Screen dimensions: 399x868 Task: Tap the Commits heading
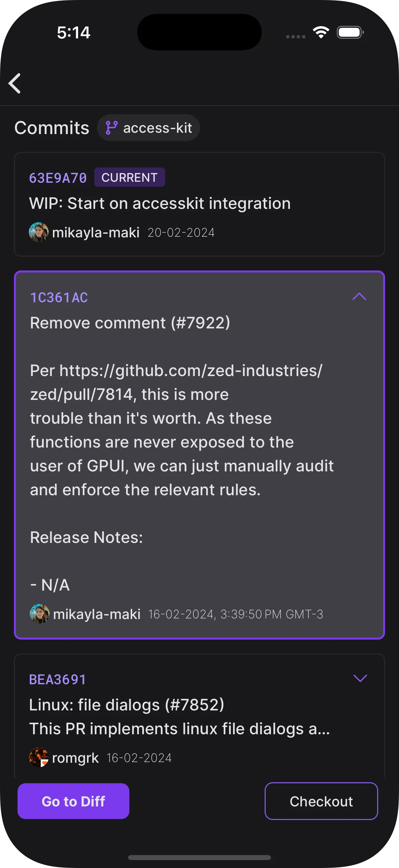pos(52,127)
